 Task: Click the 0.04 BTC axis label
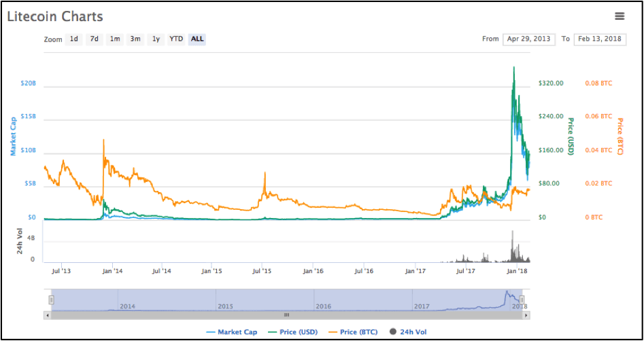[598, 149]
